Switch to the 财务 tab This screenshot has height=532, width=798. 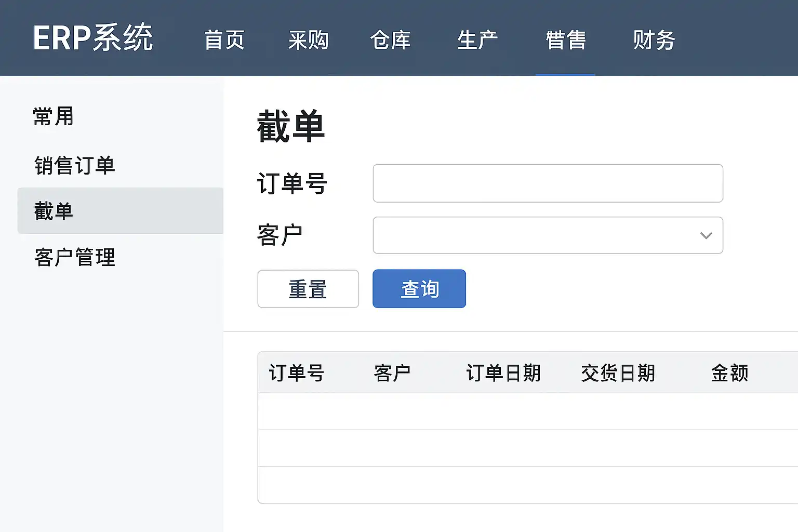coord(654,40)
